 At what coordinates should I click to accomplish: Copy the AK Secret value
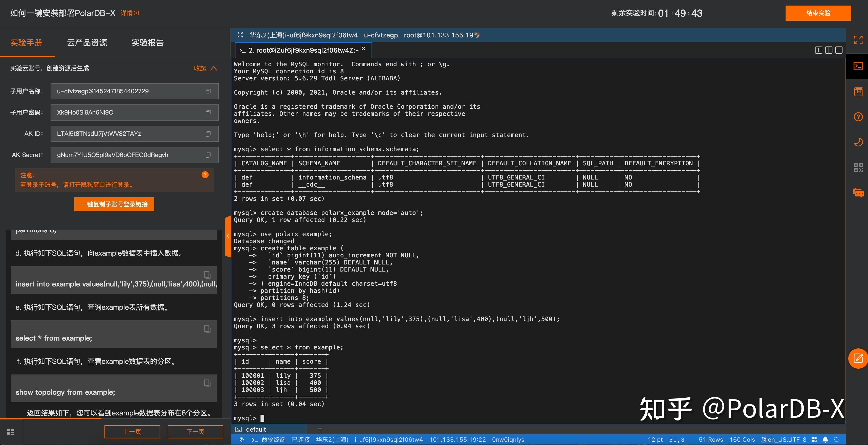208,155
